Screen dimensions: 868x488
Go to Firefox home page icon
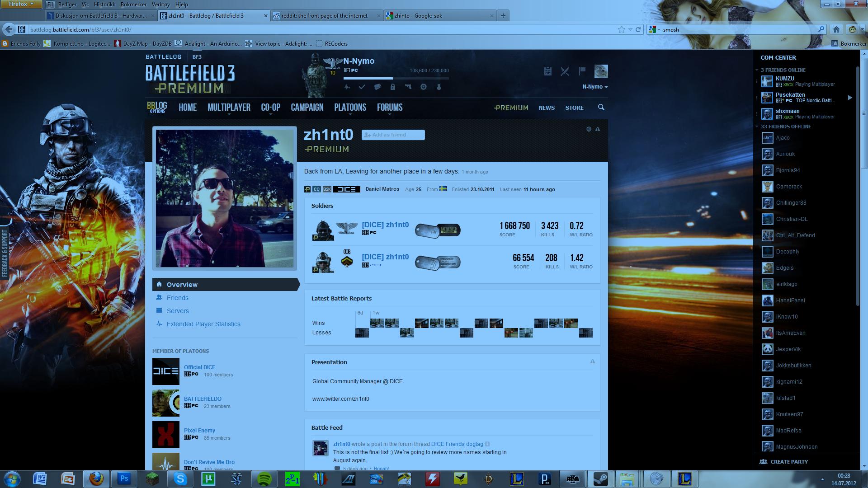(836, 29)
